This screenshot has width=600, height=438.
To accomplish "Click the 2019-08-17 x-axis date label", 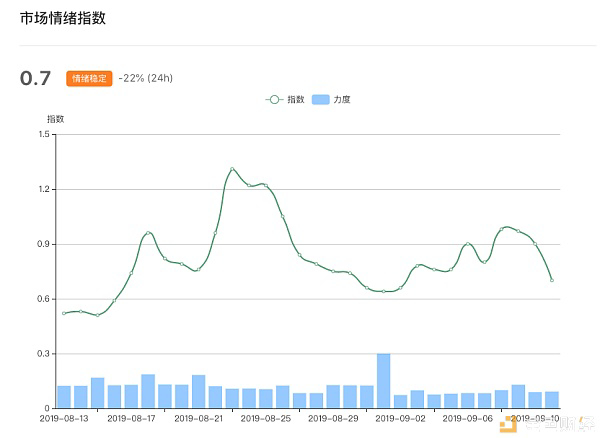I will click(131, 418).
